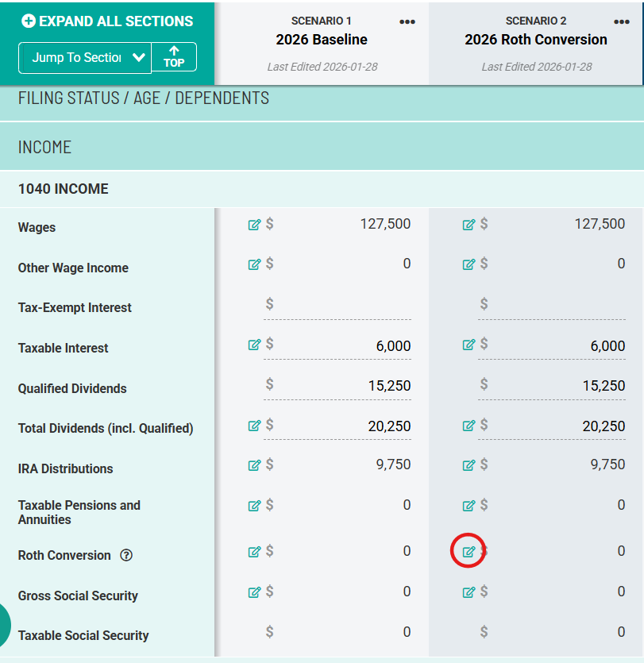This screenshot has width=644, height=663.
Task: Select the 2026 Baseline scenario title
Action: 322,40
